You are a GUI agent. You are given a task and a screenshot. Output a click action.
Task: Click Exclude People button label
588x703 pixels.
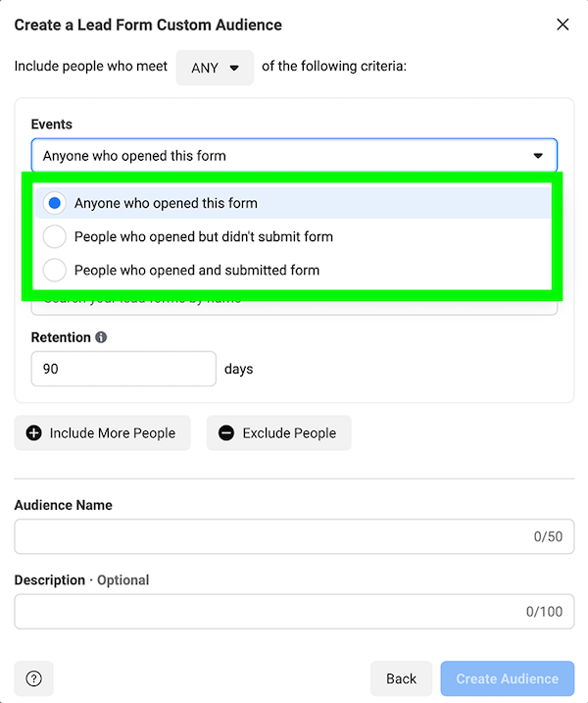(x=289, y=433)
